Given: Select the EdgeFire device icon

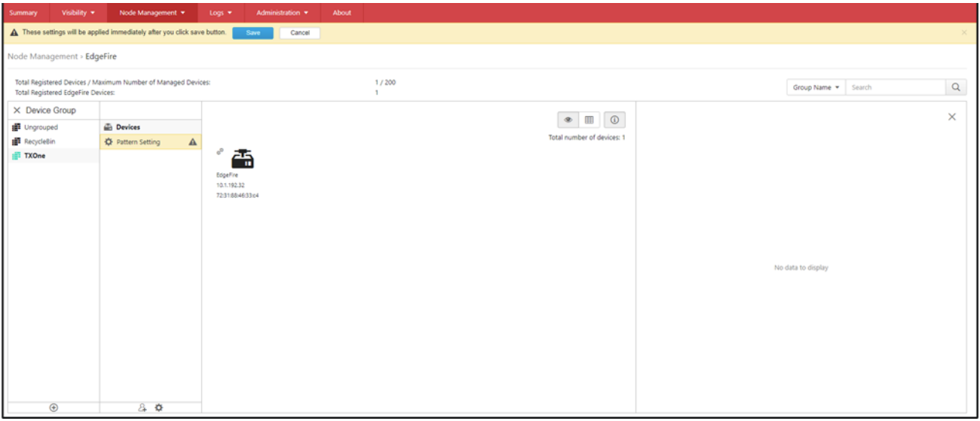Looking at the screenshot, I should (x=243, y=158).
